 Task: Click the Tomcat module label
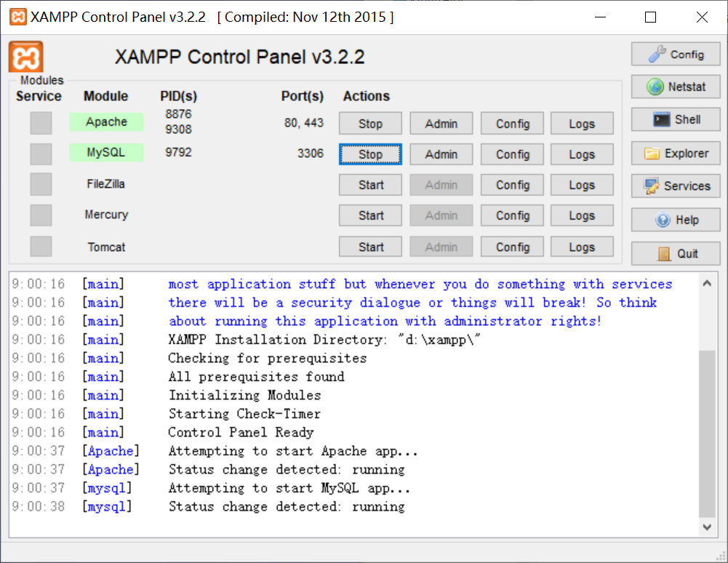tap(106, 247)
